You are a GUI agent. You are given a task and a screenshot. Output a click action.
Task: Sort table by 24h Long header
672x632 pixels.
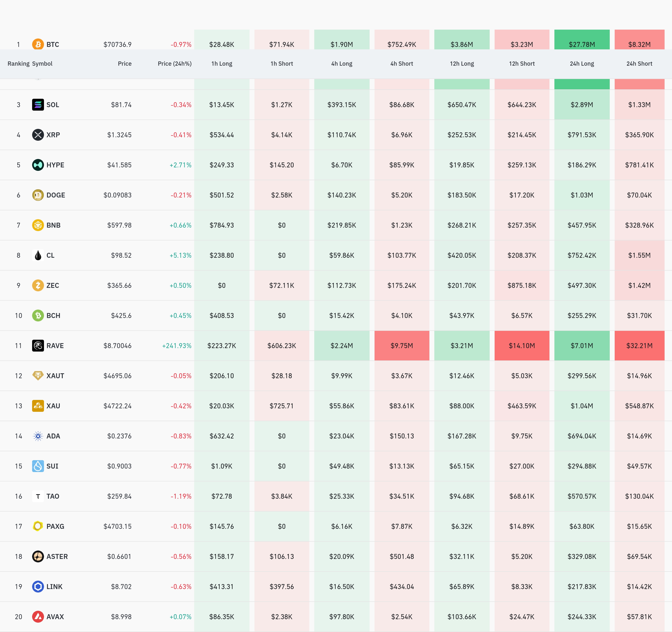tap(581, 63)
